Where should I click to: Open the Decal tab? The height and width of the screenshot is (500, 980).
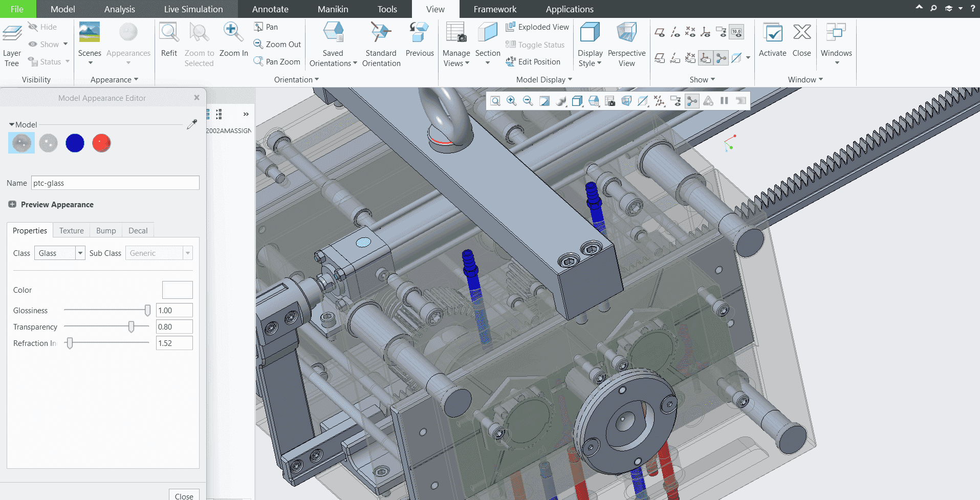tap(138, 231)
